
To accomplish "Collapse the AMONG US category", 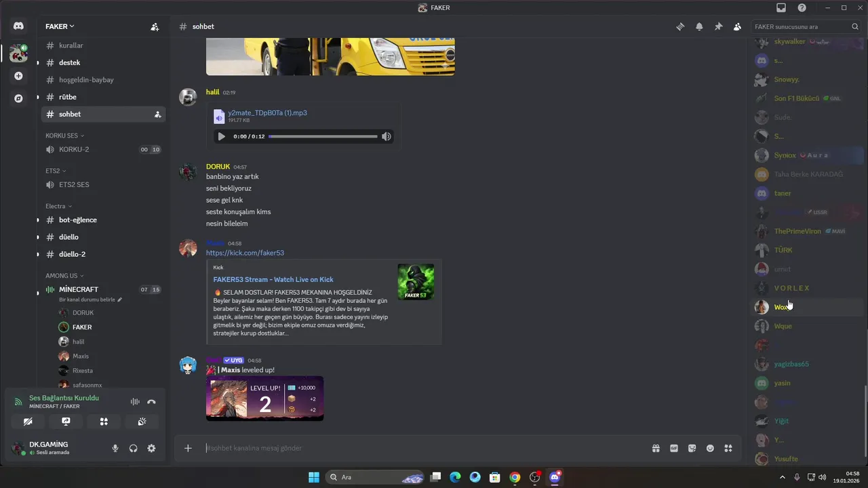I will point(64,276).
